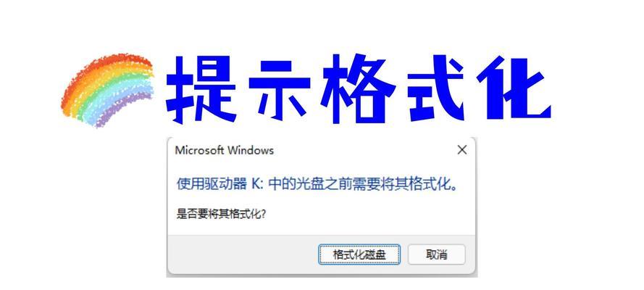Click the large blue character 提
This screenshot has height=290, width=644.
(201, 88)
